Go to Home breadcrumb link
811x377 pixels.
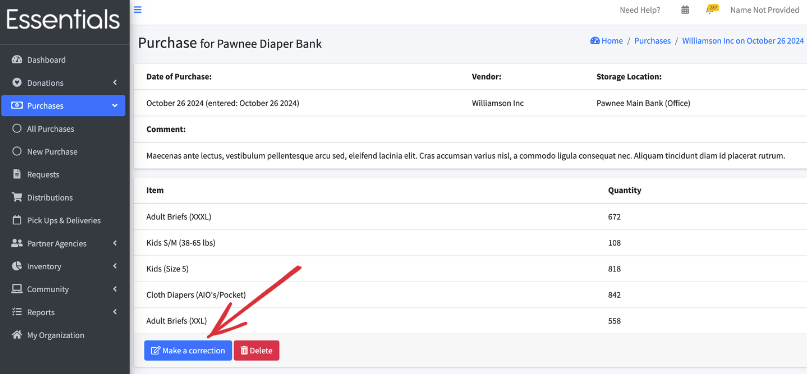click(x=606, y=41)
